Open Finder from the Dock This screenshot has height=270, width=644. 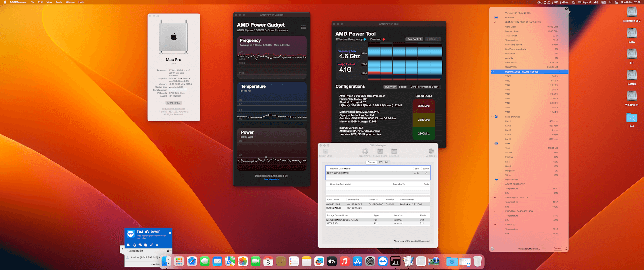coord(166,261)
